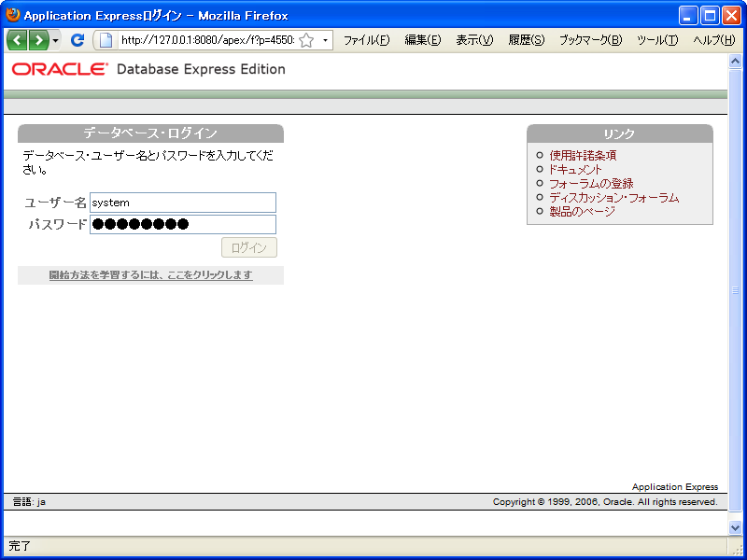This screenshot has width=747, height=560.
Task: Click the page favicon in the address bar
Action: tap(107, 40)
